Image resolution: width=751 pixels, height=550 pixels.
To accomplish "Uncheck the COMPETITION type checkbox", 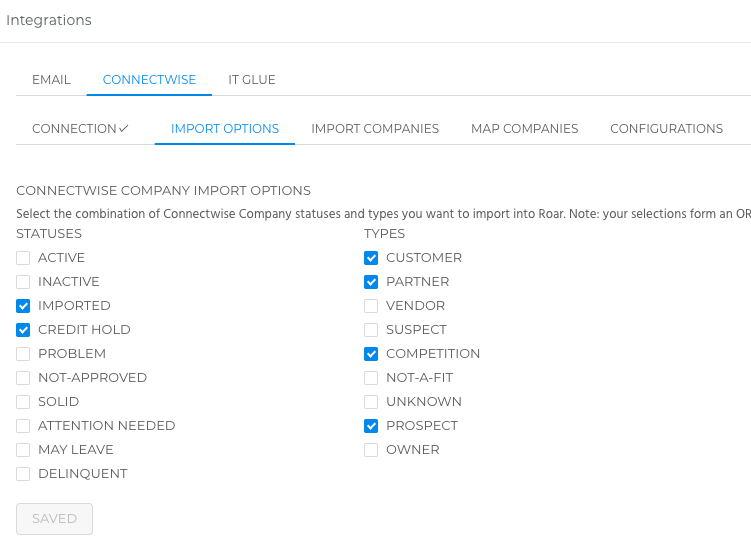I will (x=371, y=354).
